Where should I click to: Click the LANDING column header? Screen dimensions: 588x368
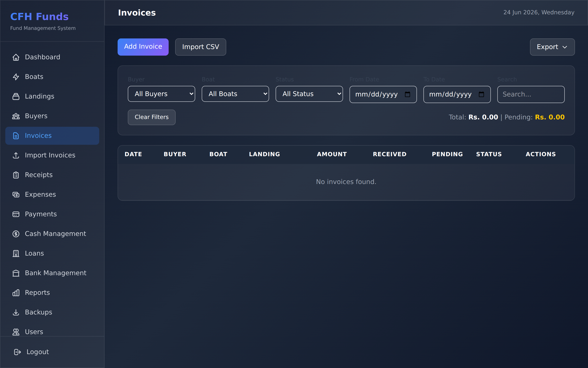click(264, 154)
